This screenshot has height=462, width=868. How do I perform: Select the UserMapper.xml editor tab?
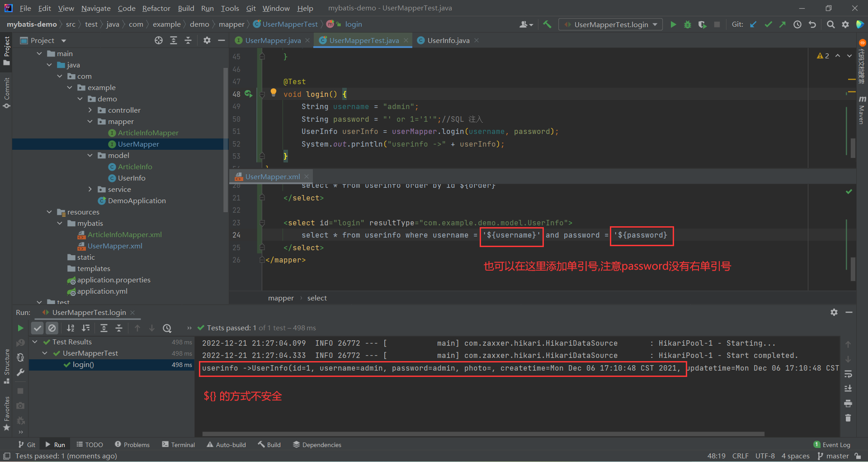click(272, 177)
